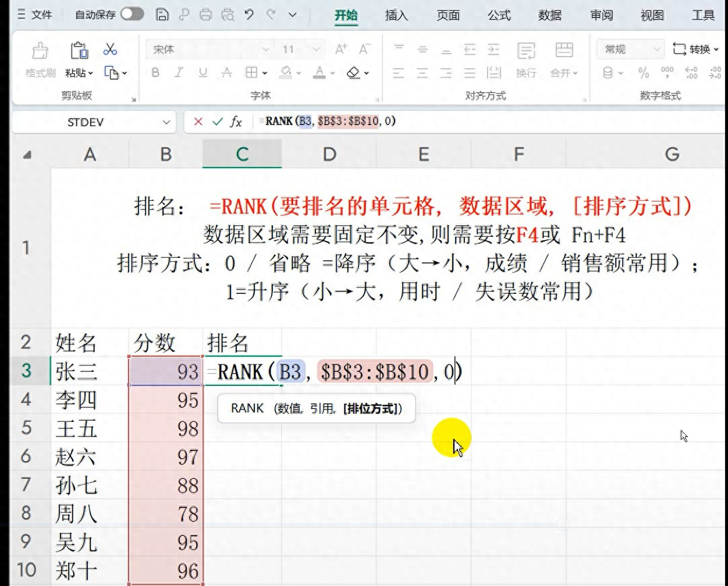The width and height of the screenshot is (728, 586).
Task: Increase indent icon
Action: click(493, 49)
